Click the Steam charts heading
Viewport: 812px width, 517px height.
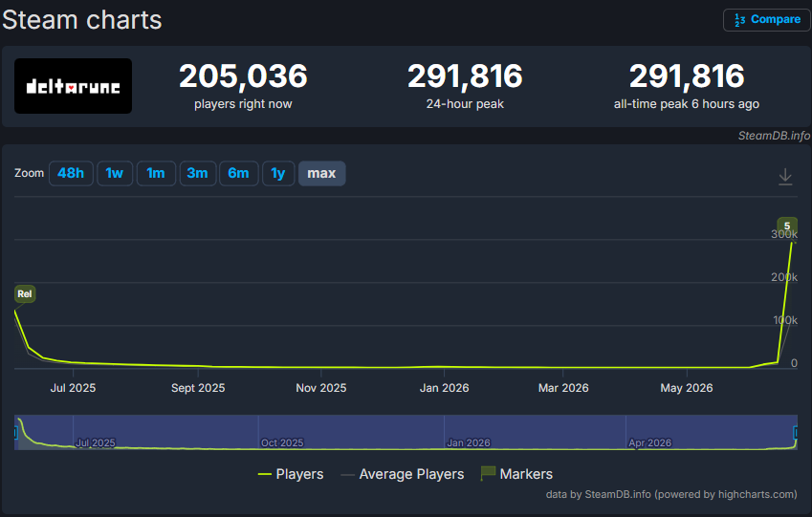(x=82, y=20)
